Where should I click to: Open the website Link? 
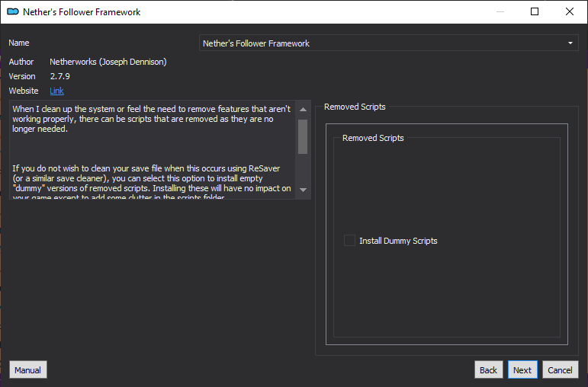coord(56,91)
